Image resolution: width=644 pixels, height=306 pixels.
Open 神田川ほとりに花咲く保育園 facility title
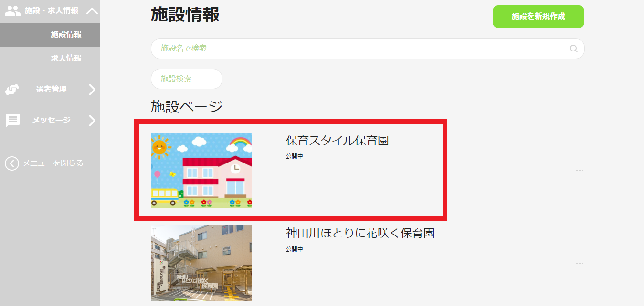click(360, 233)
